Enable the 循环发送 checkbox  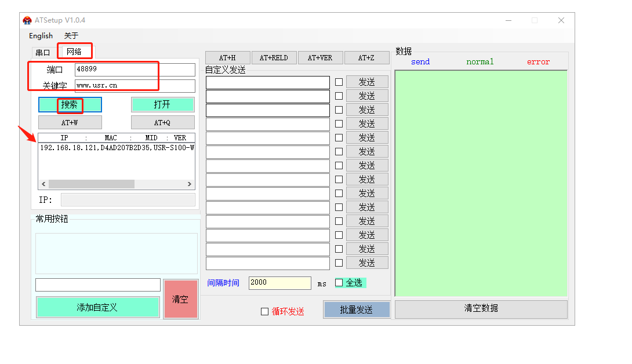(264, 312)
